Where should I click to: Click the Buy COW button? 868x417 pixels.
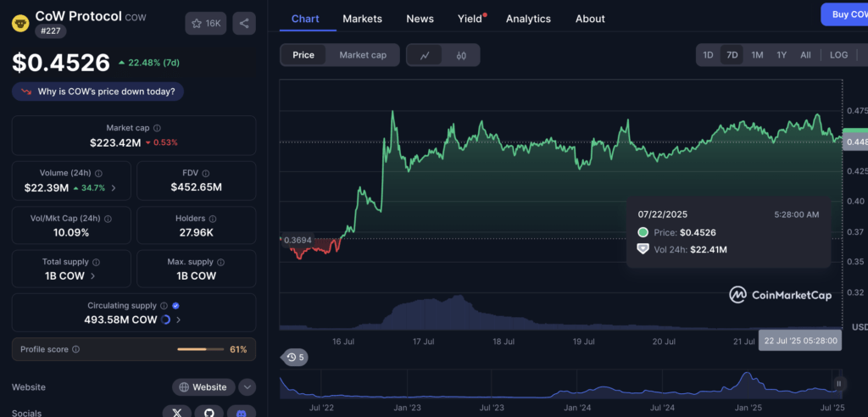click(844, 14)
